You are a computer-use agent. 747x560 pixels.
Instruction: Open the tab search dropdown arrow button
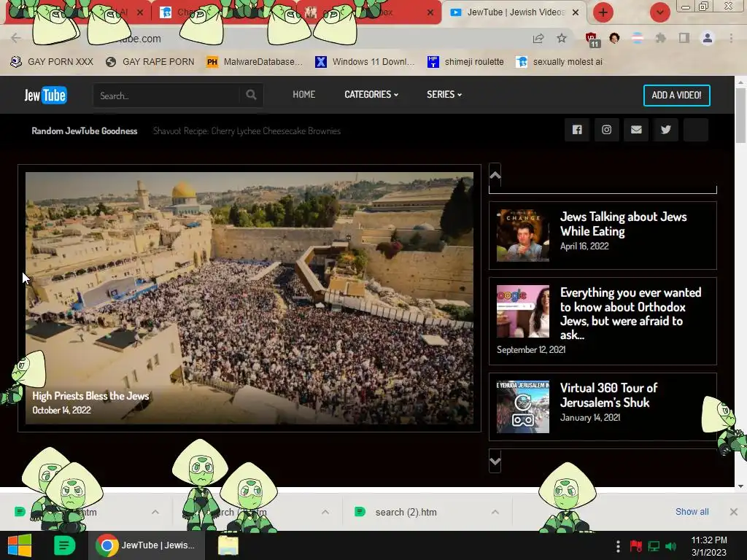[x=659, y=12]
